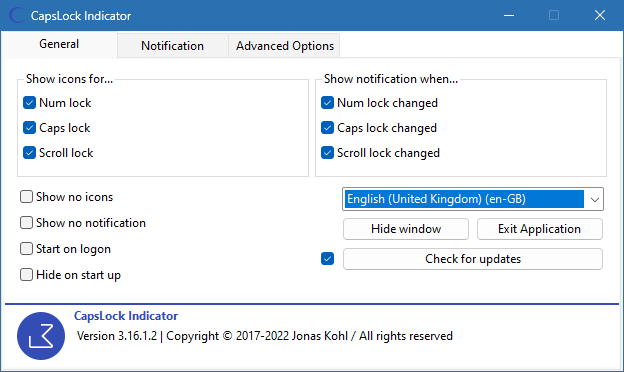Click the "Show icons for..." group label
Image resolution: width=624 pixels, height=372 pixels.
pyautogui.click(x=69, y=79)
